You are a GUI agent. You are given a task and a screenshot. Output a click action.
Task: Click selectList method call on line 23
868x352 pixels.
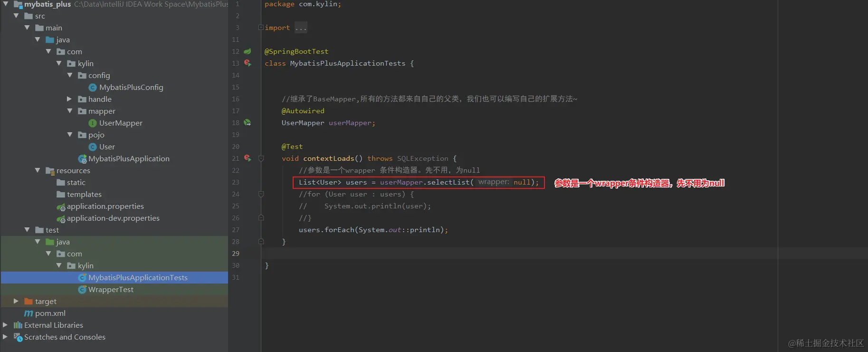[448, 182]
